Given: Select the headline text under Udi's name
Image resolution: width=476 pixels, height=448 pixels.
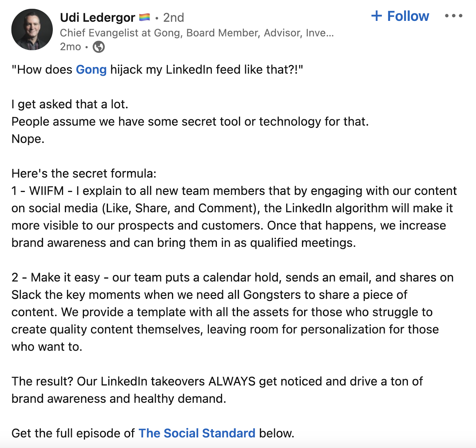Looking at the screenshot, I should 196,33.
